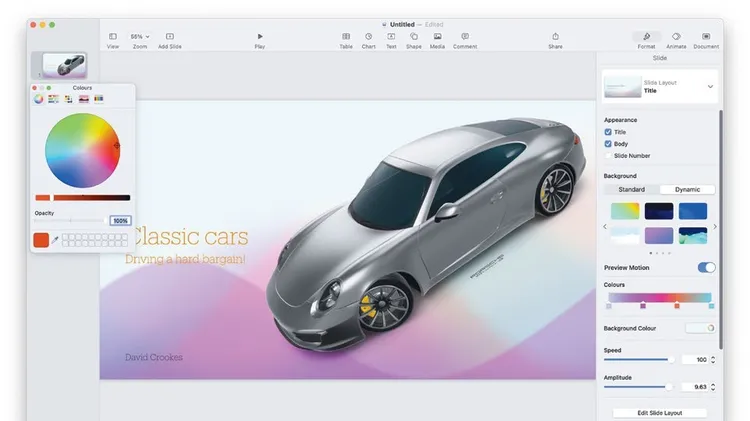Choose the teal landscape background swatch
Viewport: 750px width, 421px height.
pyautogui.click(x=693, y=235)
